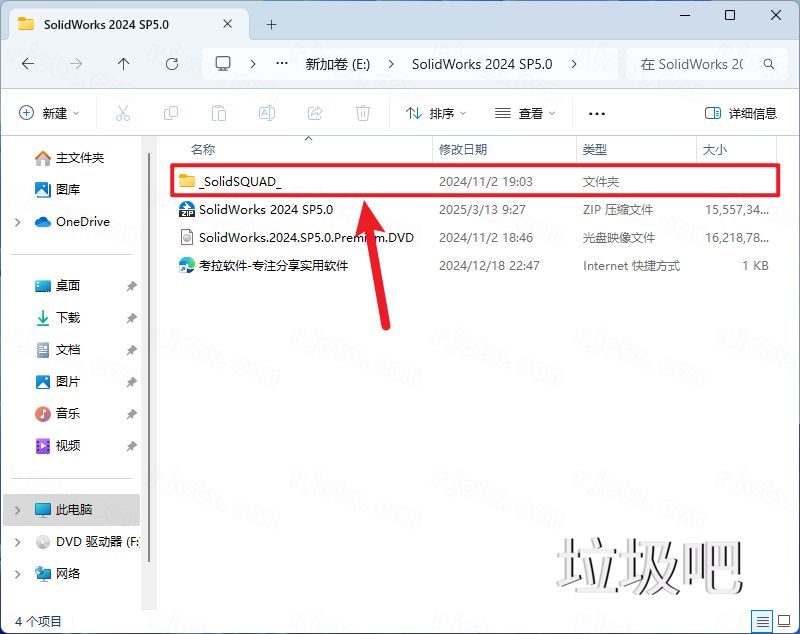The width and height of the screenshot is (800, 634).
Task: Open the search magnifier in the search box
Action: pyautogui.click(x=769, y=63)
